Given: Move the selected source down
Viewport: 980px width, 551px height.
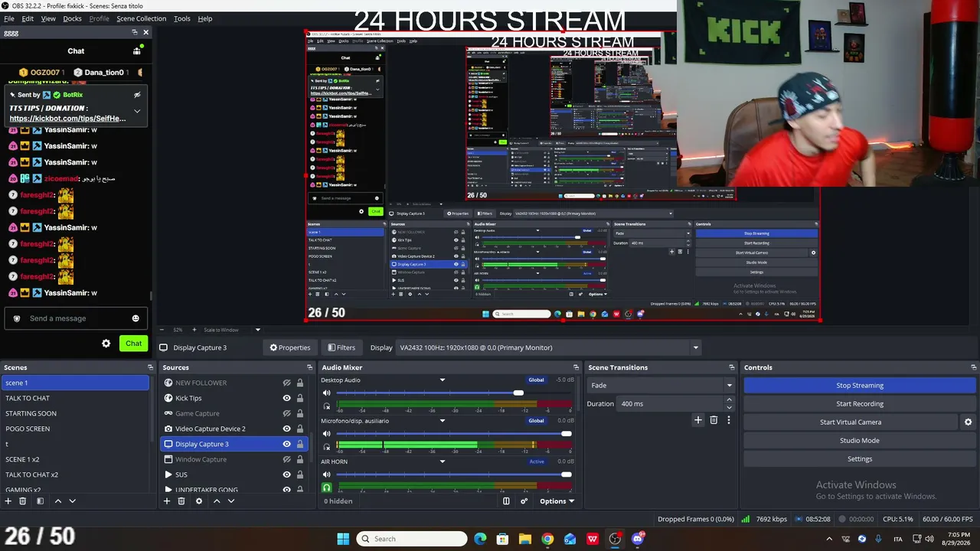Looking at the screenshot, I should tap(230, 501).
